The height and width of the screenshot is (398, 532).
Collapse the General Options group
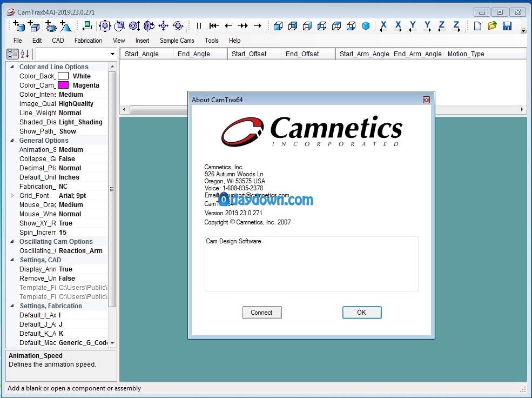[12, 140]
